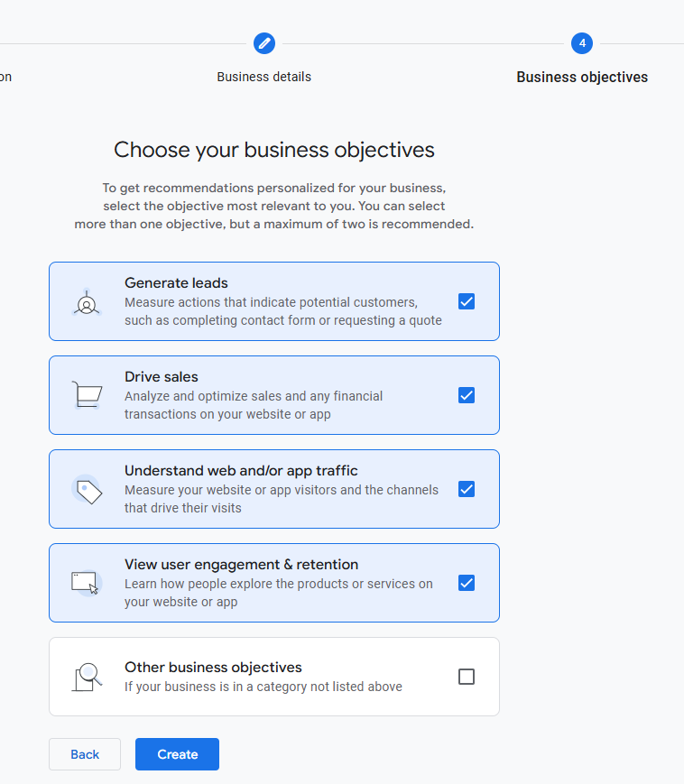Click the step 4 circle icon
The height and width of the screenshot is (784, 684).
point(582,43)
